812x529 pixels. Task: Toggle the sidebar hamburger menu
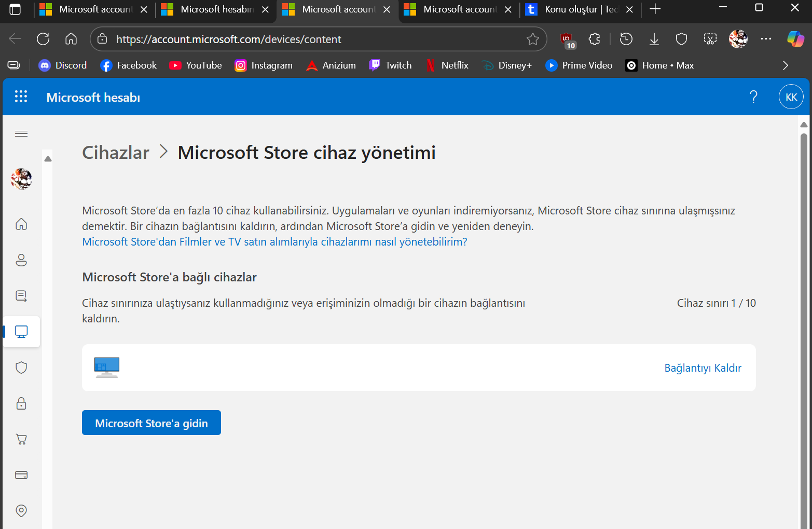coord(21,134)
